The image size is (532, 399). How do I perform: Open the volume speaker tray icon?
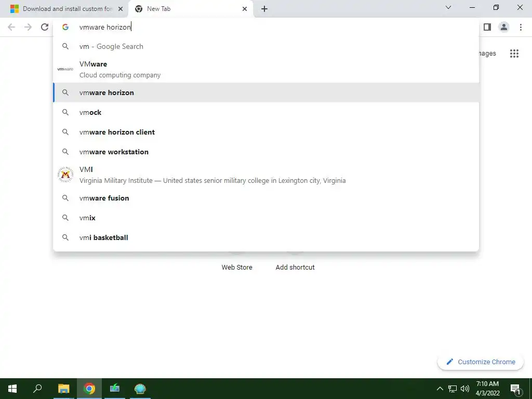pyautogui.click(x=465, y=389)
